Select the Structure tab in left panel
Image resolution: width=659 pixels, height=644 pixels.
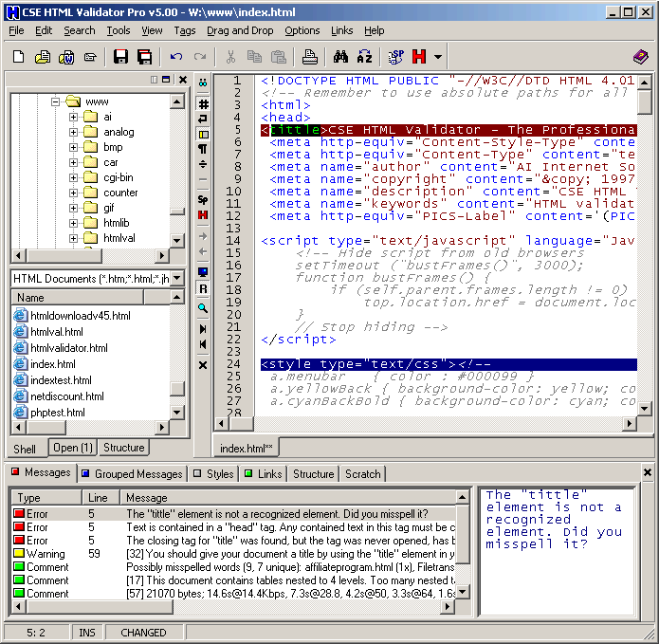pyautogui.click(x=123, y=448)
